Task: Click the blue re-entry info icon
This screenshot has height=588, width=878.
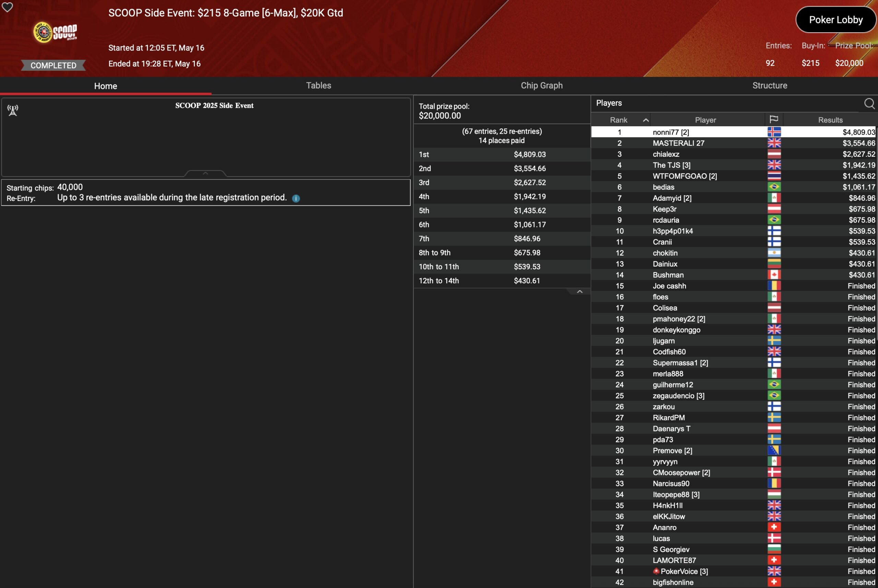Action: pos(296,198)
